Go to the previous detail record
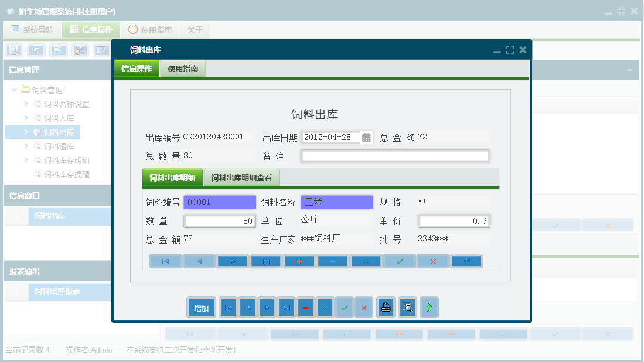 coord(199,261)
